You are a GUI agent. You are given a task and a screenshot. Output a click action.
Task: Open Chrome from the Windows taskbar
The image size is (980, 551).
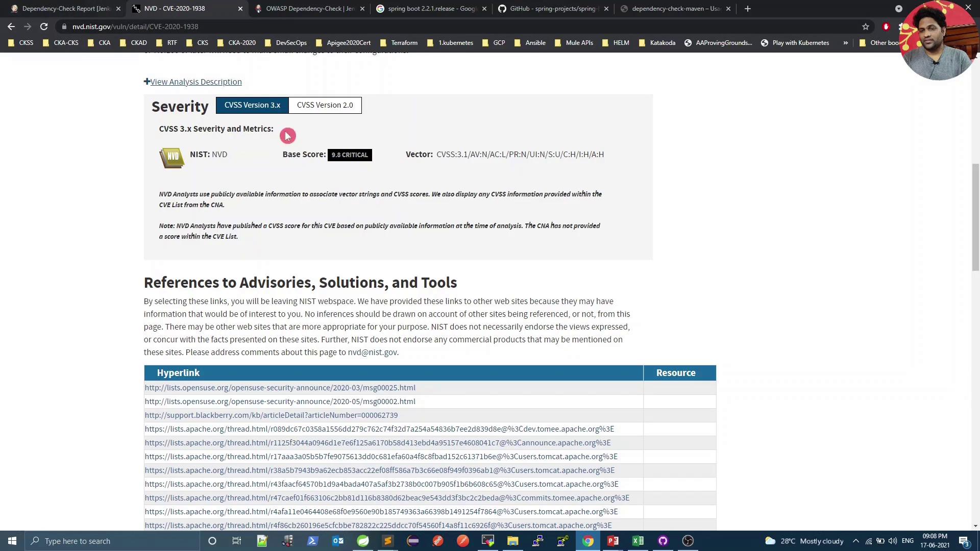[x=588, y=541]
